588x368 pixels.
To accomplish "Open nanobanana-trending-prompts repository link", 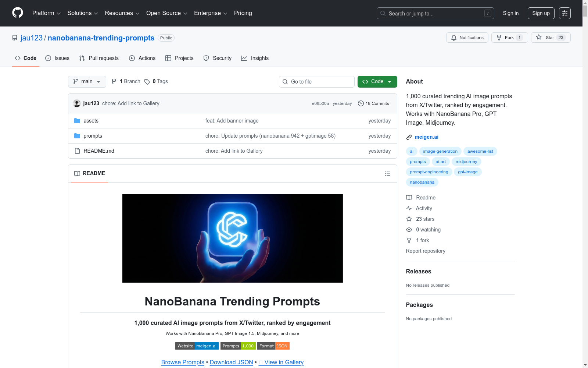I will (101, 38).
